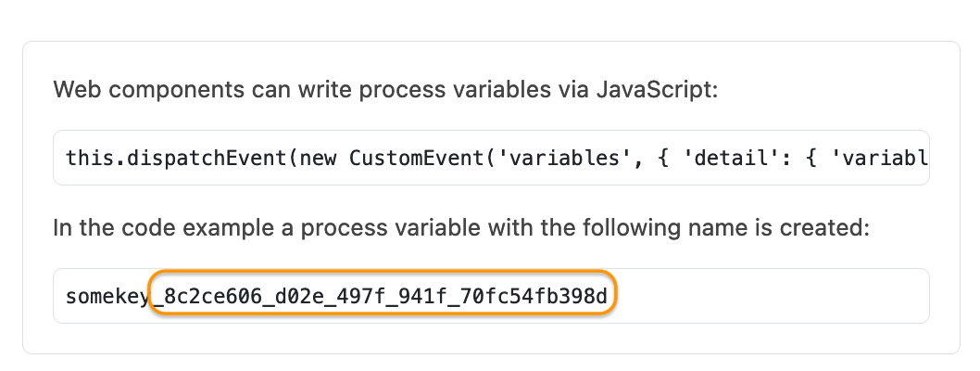Click the word JavaScript in the first sentence
Image resolution: width=980 pixels, height=371 pixels.
click(661, 92)
